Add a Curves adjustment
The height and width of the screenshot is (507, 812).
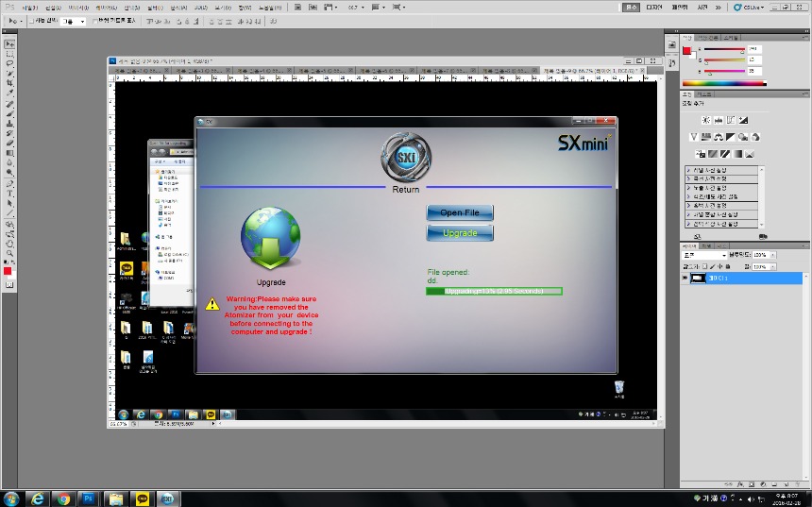731,120
